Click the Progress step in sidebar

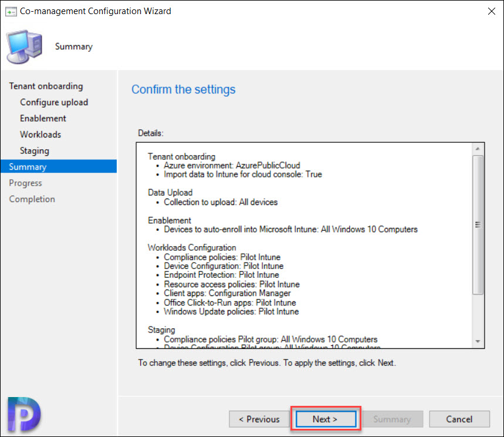coord(25,183)
